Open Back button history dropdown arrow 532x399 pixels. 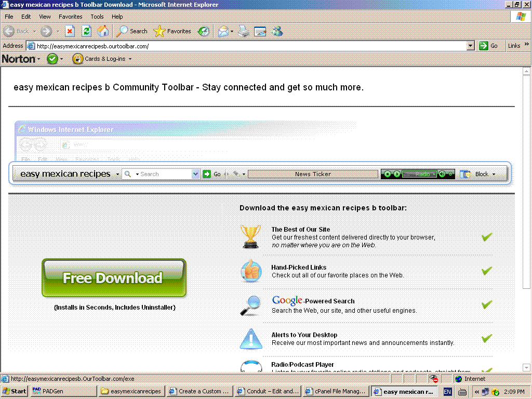click(x=34, y=31)
